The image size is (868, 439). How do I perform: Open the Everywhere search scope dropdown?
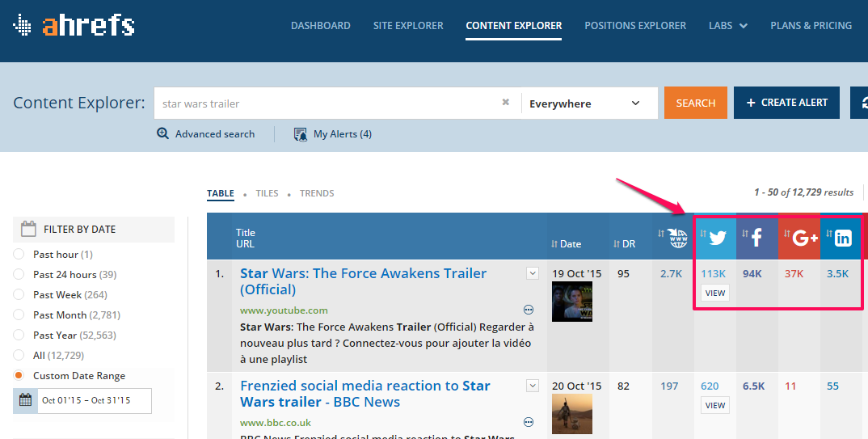pos(589,103)
